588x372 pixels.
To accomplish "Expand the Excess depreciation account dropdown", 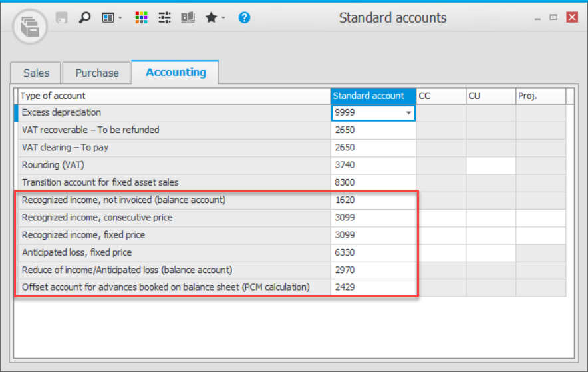I will pos(408,113).
